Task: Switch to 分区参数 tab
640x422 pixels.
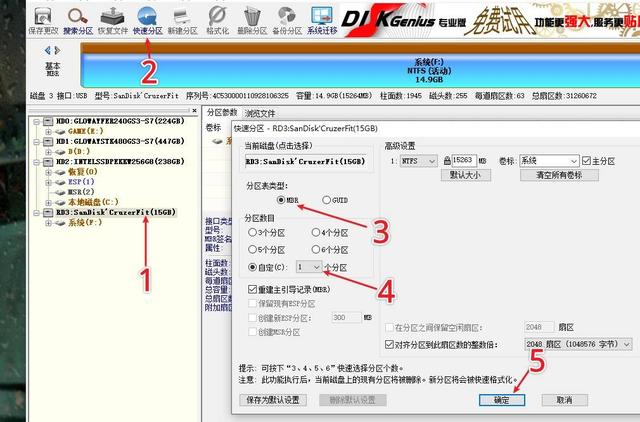Action: point(222,113)
